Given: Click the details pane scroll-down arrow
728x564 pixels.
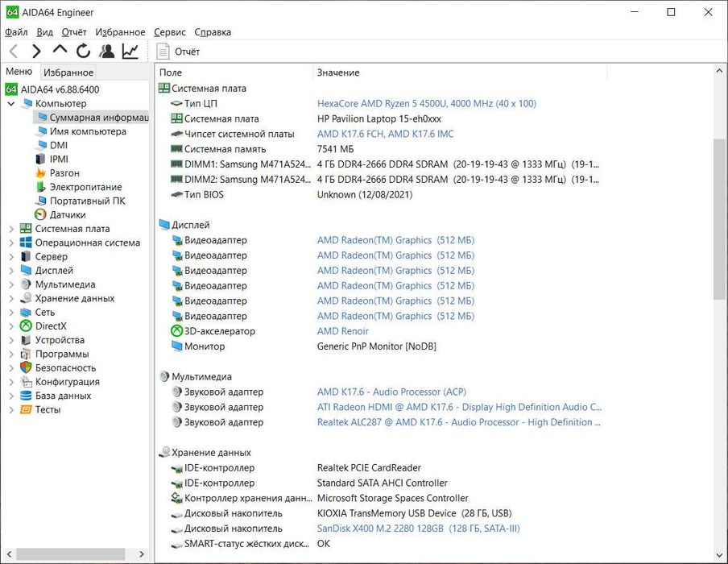Looking at the screenshot, I should click(719, 555).
